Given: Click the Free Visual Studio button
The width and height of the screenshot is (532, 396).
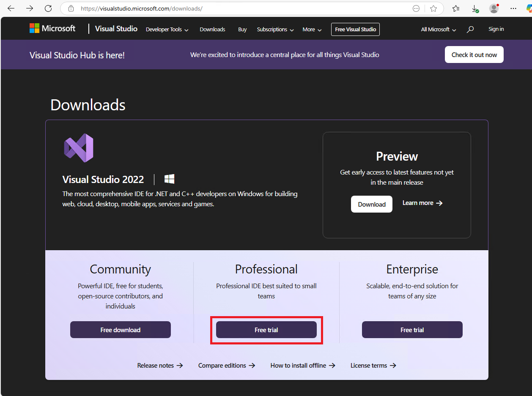Looking at the screenshot, I should click(x=355, y=30).
